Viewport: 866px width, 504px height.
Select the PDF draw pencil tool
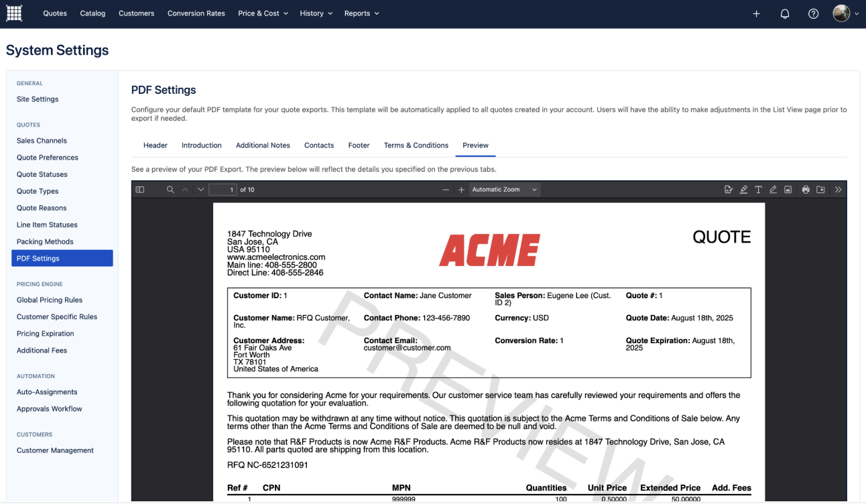click(773, 190)
